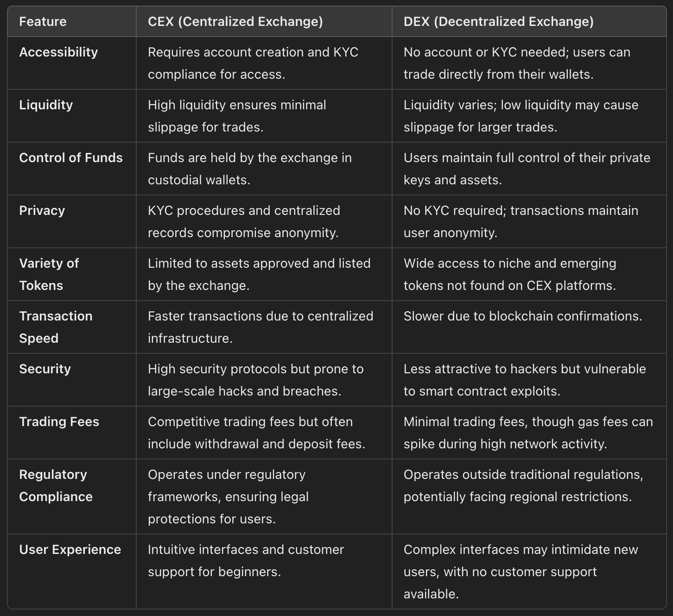
Task: Select the cell mentioning smart contract exploits
Action: tap(524, 380)
